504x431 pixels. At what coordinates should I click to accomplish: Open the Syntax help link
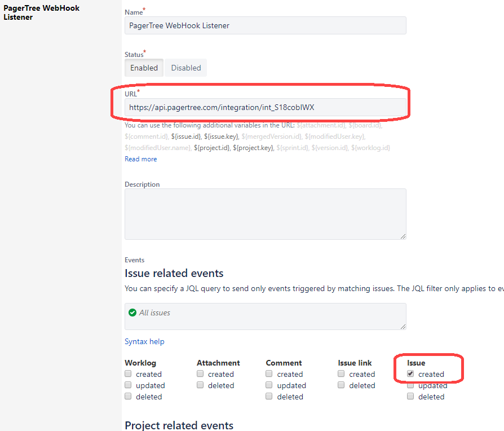(x=144, y=341)
